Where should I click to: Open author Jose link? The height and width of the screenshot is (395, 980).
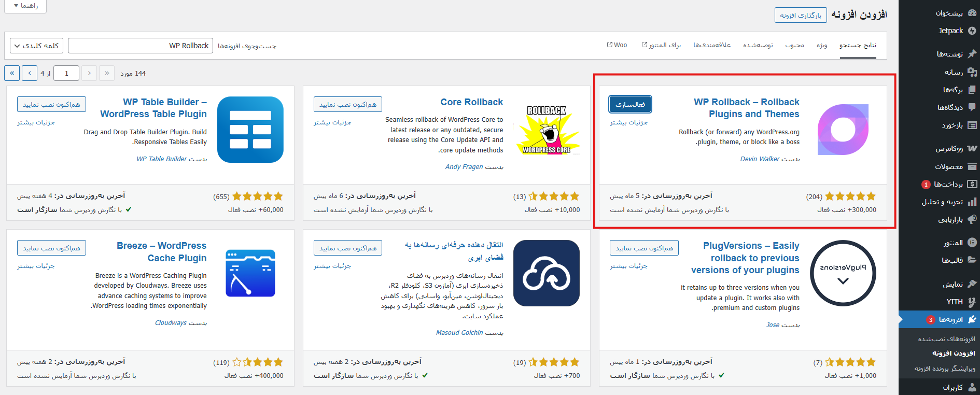pos(773,325)
